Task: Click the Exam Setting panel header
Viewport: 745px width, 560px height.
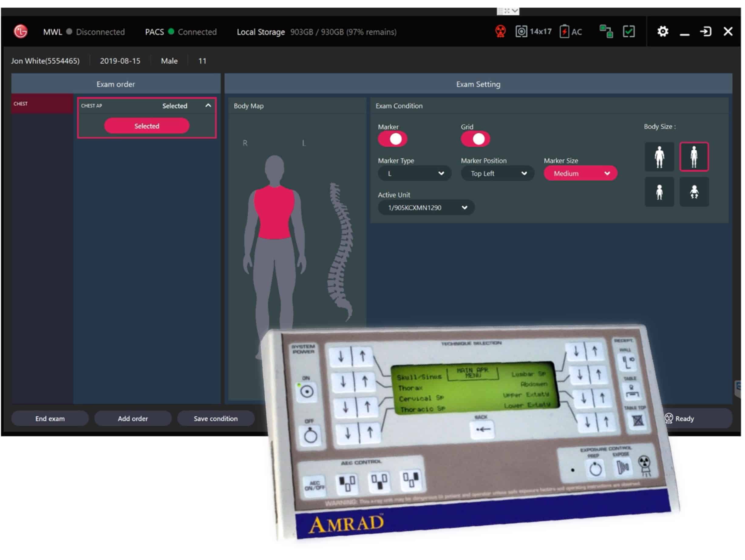Action: 478,84
